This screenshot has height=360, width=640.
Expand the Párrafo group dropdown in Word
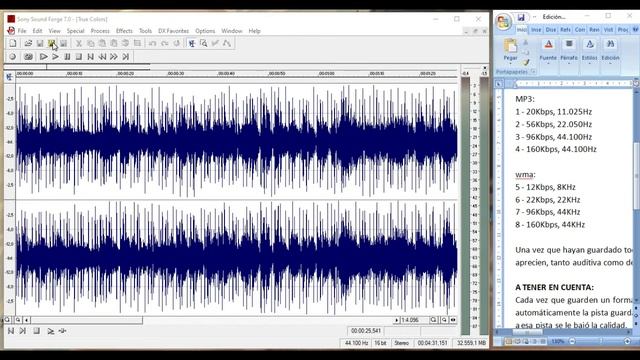tap(569, 52)
